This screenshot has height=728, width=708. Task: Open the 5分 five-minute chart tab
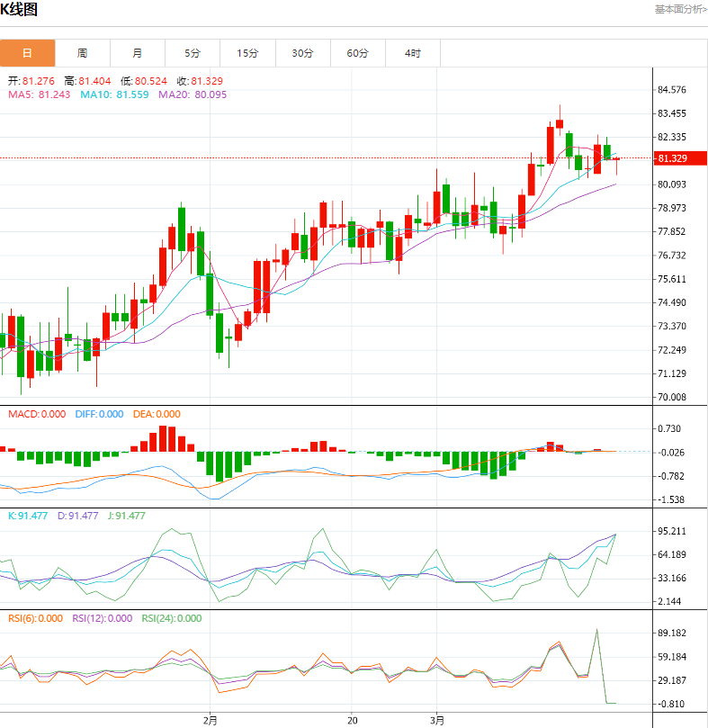[x=193, y=53]
